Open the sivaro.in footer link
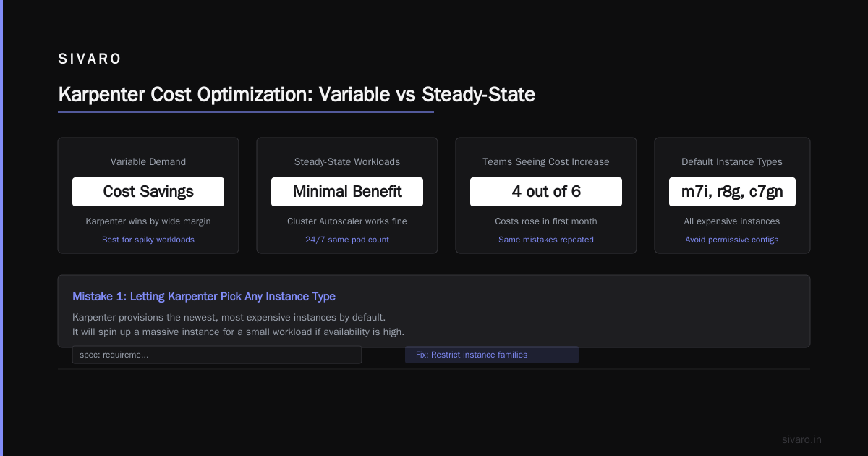The width and height of the screenshot is (868, 456). (802, 439)
